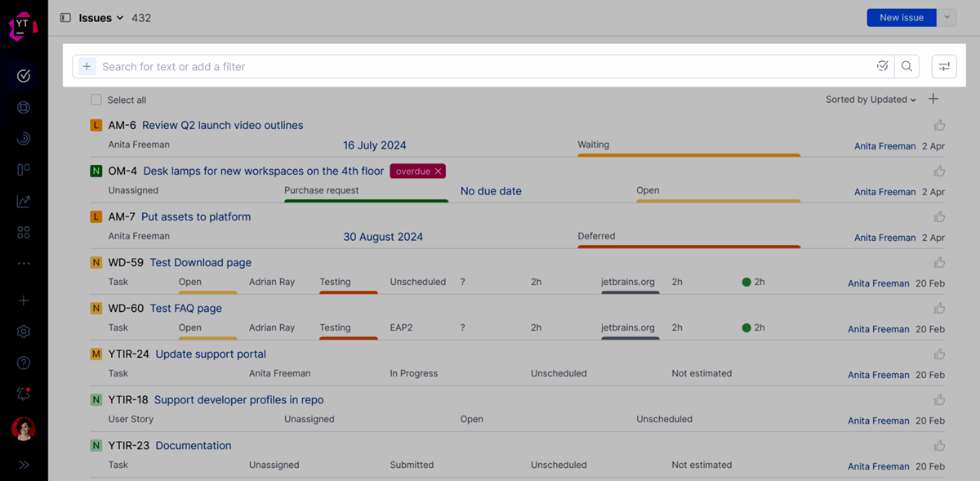Image resolution: width=980 pixels, height=481 pixels.
Task: Like issue AM-6 with the thumbs-up
Action: [x=939, y=125]
